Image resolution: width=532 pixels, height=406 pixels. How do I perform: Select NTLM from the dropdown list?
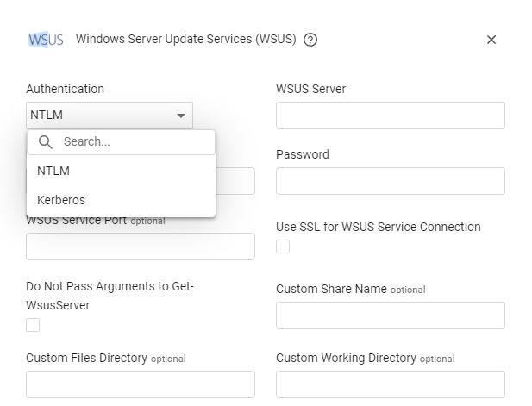[x=121, y=171]
